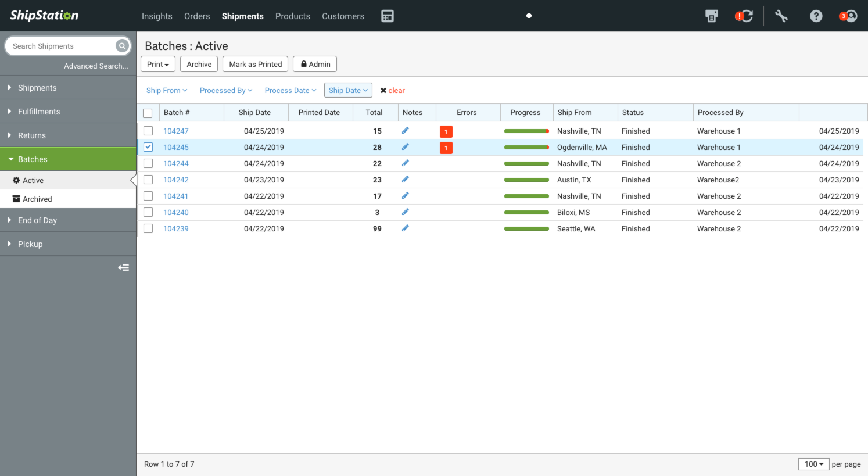
Task: Uncheck the checkbox for batch 104245
Action: coord(148,147)
